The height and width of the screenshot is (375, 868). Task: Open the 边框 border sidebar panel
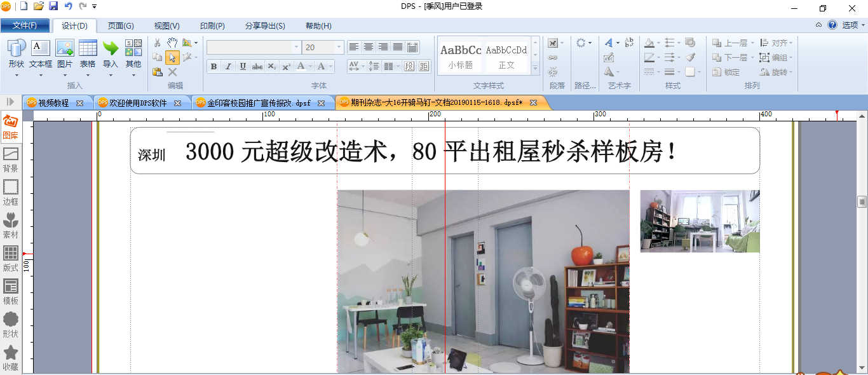point(10,193)
